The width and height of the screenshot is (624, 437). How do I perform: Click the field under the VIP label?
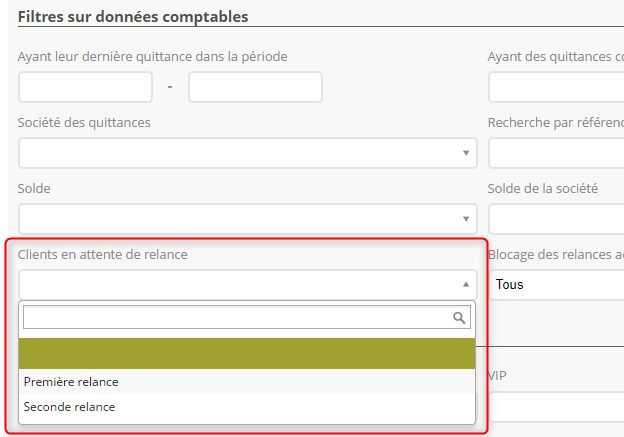pyautogui.click(x=555, y=406)
